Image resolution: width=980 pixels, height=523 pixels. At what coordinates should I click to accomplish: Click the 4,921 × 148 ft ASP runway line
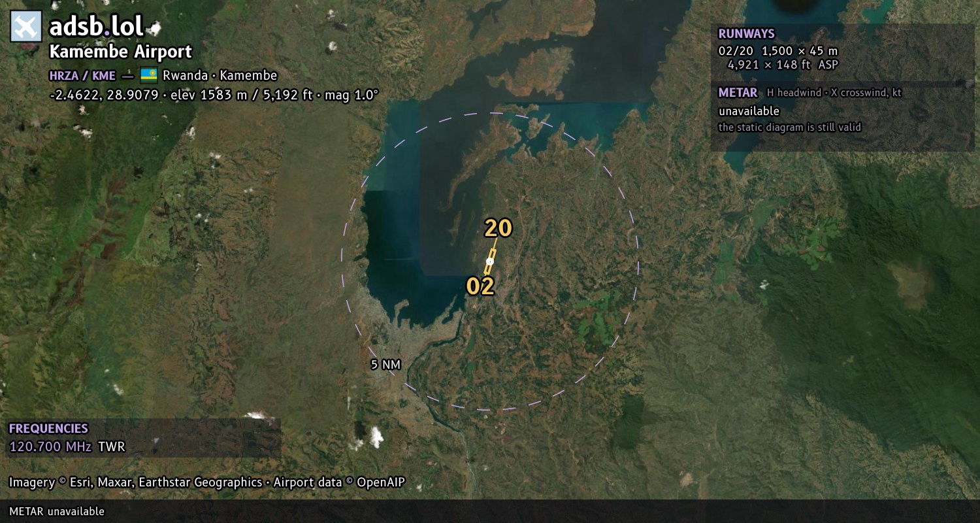tap(783, 65)
